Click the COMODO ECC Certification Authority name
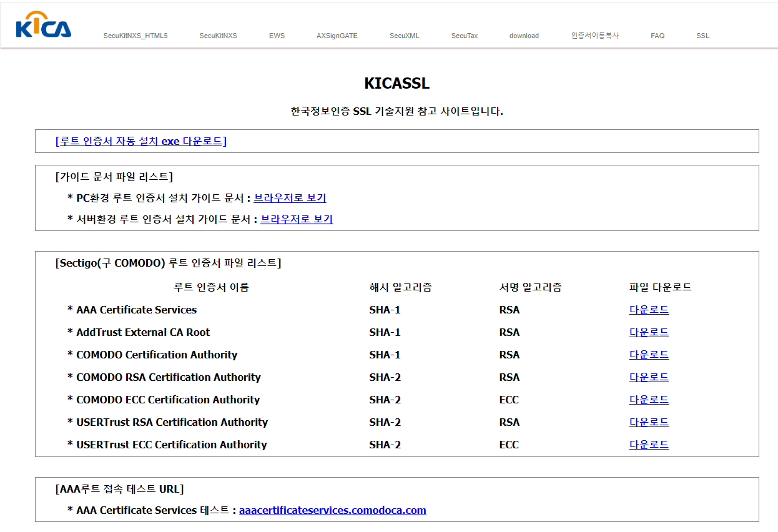 pos(168,400)
